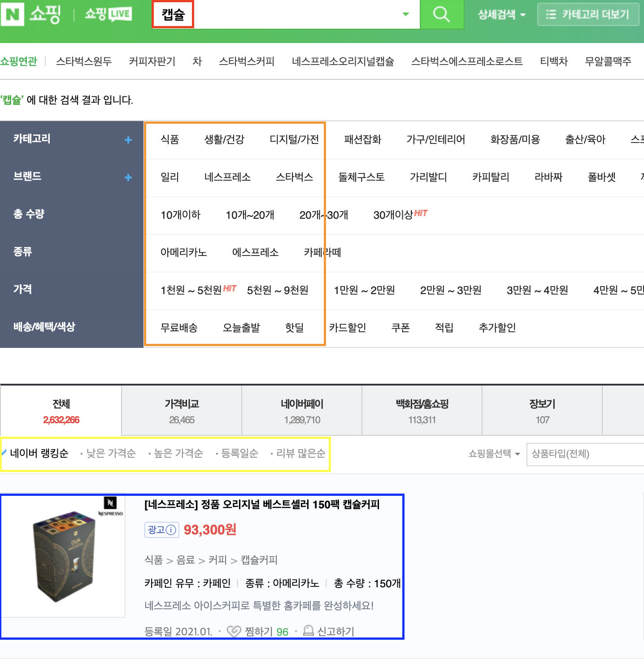Image resolution: width=644 pixels, height=659 pixels.
Task: Click related search 스타벅스에스프레소로스트
Action: [x=467, y=61]
